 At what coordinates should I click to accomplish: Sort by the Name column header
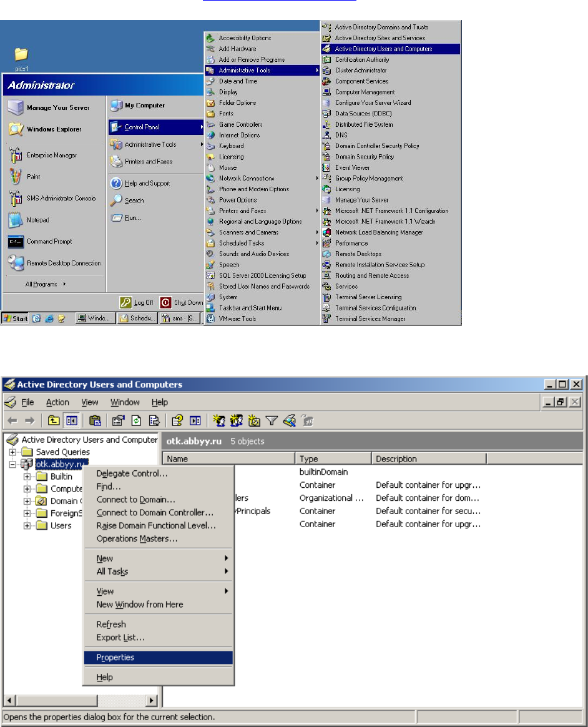click(x=229, y=458)
